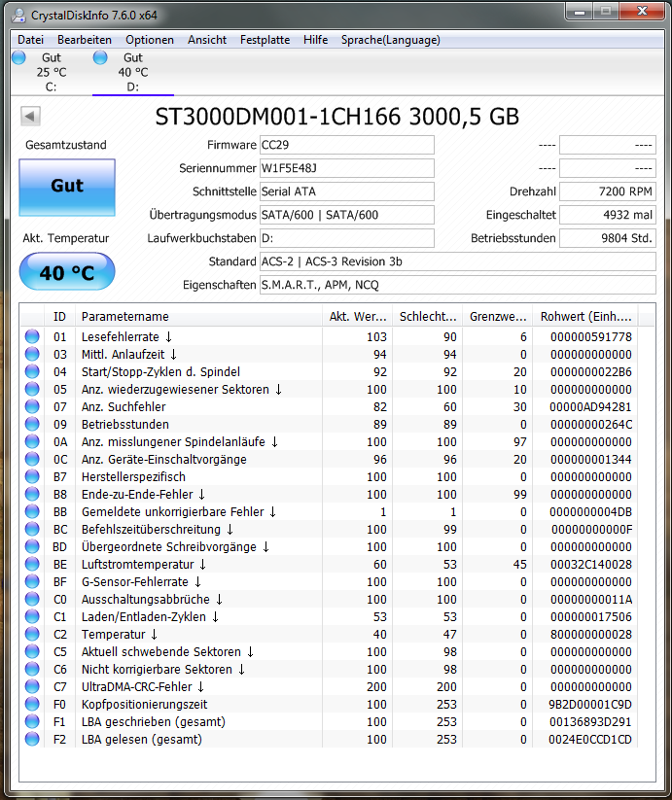Click the Übertragungsmodus SATA/600 field
The width and height of the screenshot is (672, 800).
pos(347,215)
